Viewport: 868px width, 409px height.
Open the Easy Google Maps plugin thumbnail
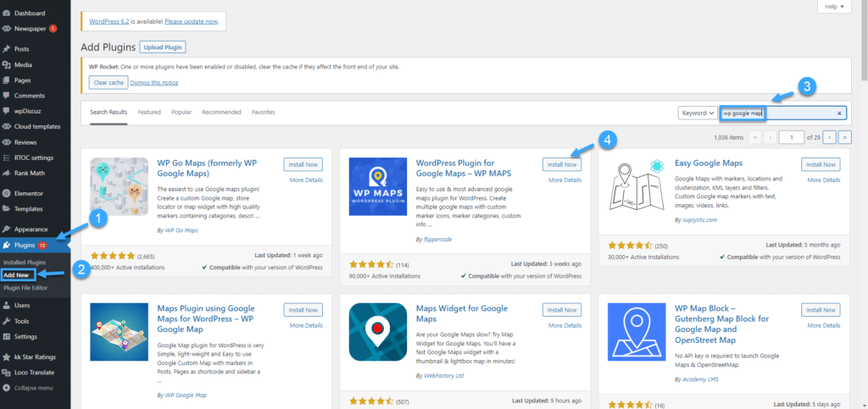(637, 186)
